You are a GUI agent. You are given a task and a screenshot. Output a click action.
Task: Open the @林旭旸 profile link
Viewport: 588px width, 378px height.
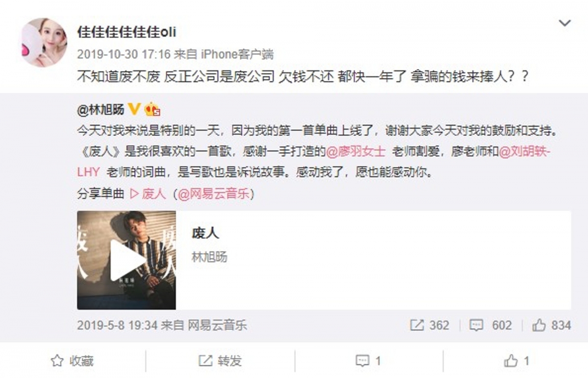click(x=100, y=110)
